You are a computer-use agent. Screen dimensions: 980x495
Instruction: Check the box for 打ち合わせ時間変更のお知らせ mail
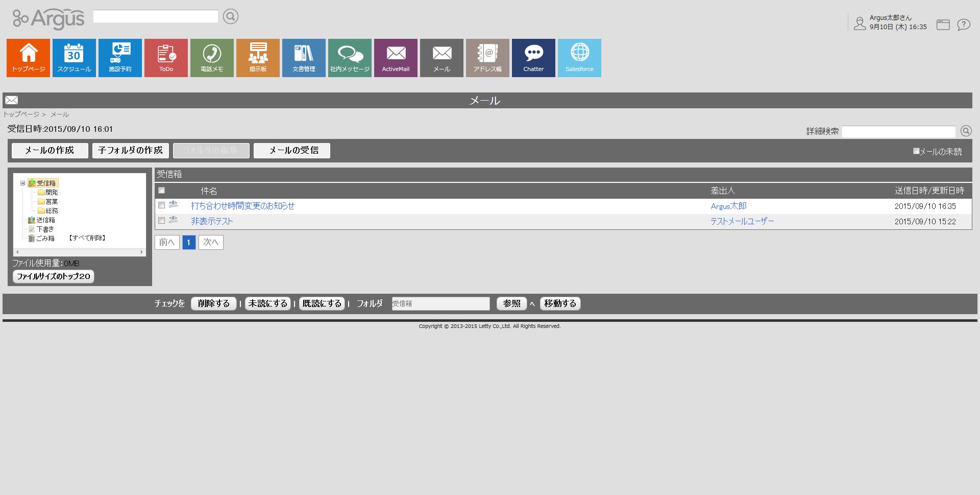[162, 205]
